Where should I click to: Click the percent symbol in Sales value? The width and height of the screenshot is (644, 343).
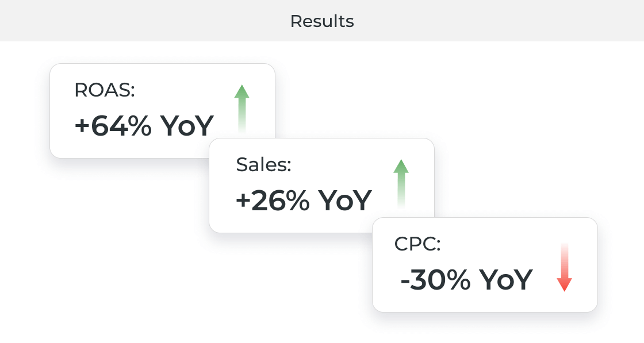tap(299, 201)
